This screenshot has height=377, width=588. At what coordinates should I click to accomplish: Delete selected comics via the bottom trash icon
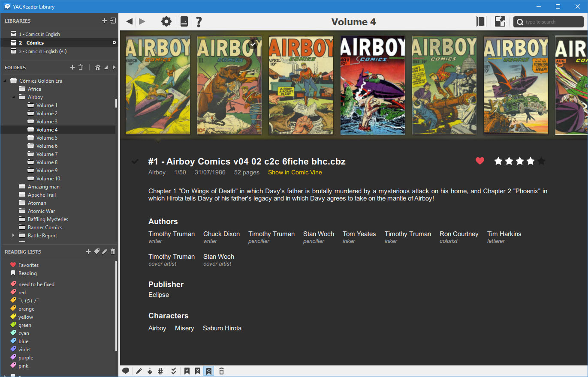coord(221,371)
